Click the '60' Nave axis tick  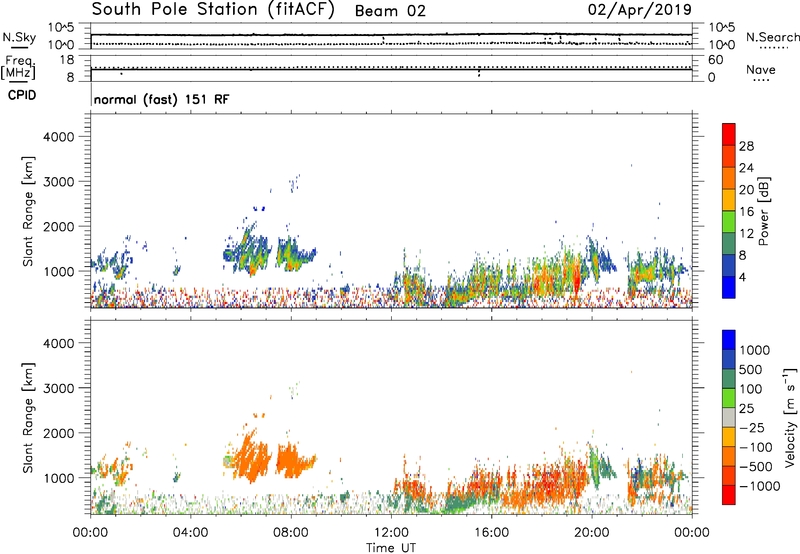tap(715, 60)
